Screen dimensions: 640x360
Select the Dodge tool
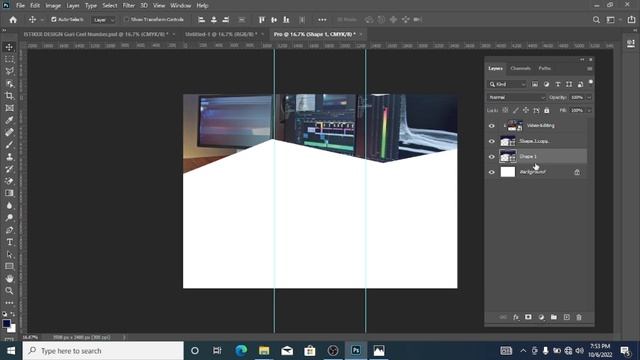pos(9,218)
